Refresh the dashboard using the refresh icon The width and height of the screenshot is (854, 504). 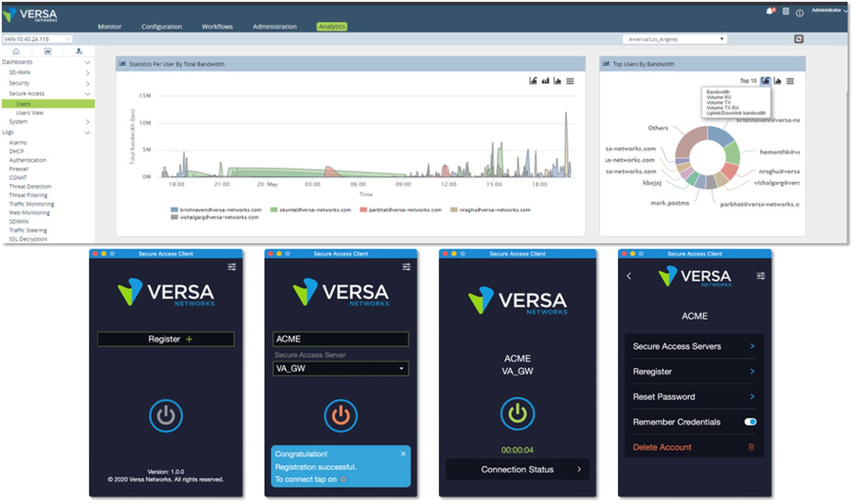click(x=799, y=39)
